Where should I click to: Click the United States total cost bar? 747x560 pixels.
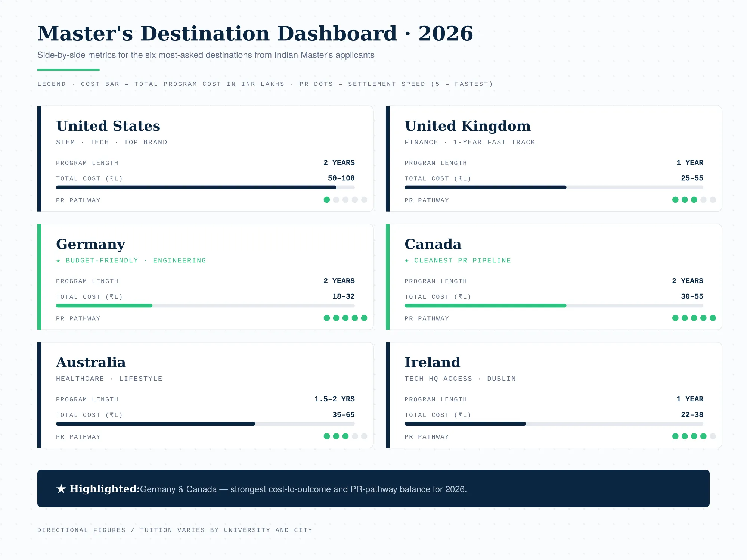205,187
